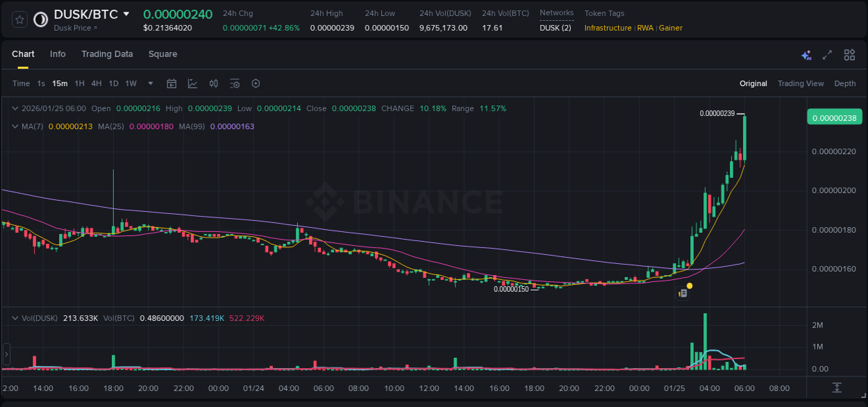Open chart settings via hexagon icon
This screenshot has width=868, height=407.
pos(256,83)
